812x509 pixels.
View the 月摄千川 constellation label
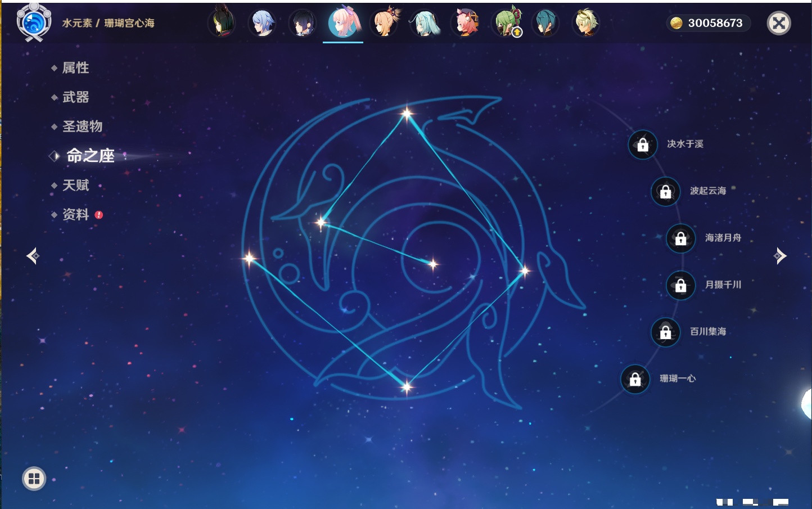(723, 285)
